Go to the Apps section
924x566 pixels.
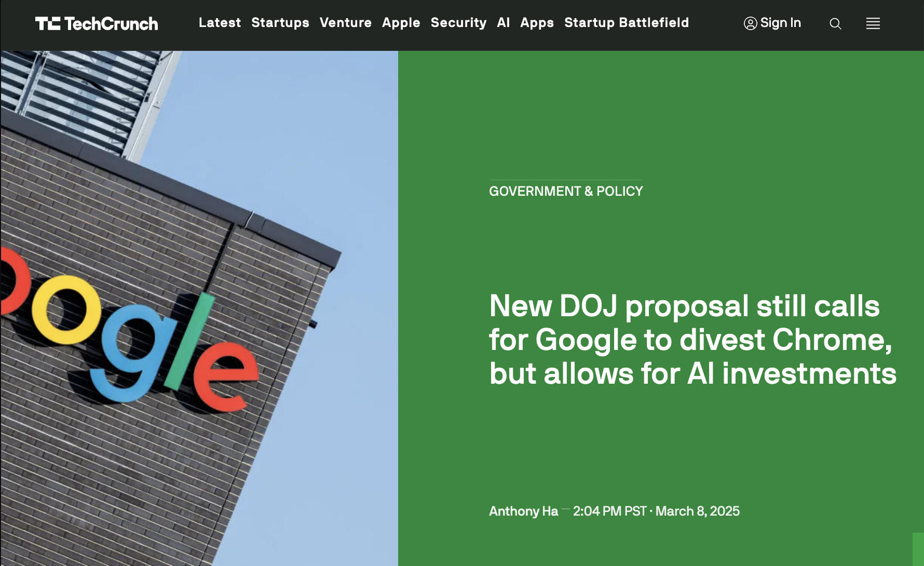point(537,23)
